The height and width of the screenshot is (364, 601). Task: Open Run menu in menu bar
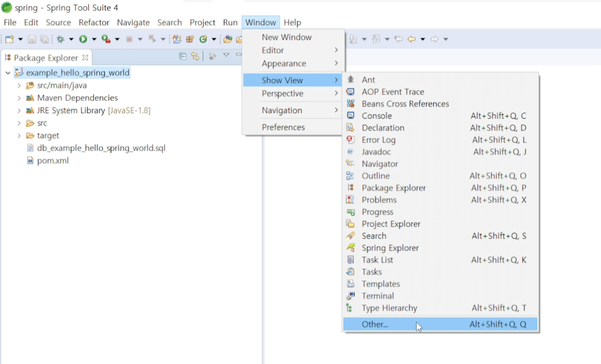(230, 22)
